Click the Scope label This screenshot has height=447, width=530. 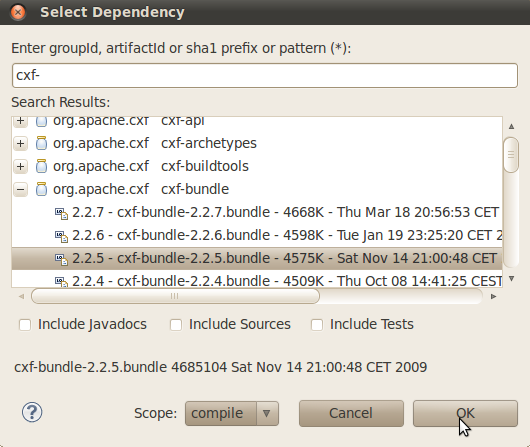pos(155,413)
